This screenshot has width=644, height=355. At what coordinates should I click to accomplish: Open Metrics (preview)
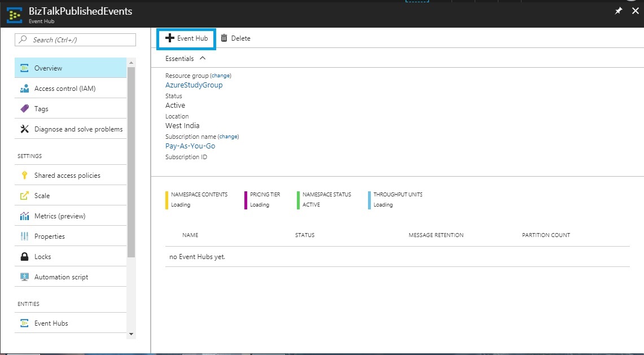[71, 216]
